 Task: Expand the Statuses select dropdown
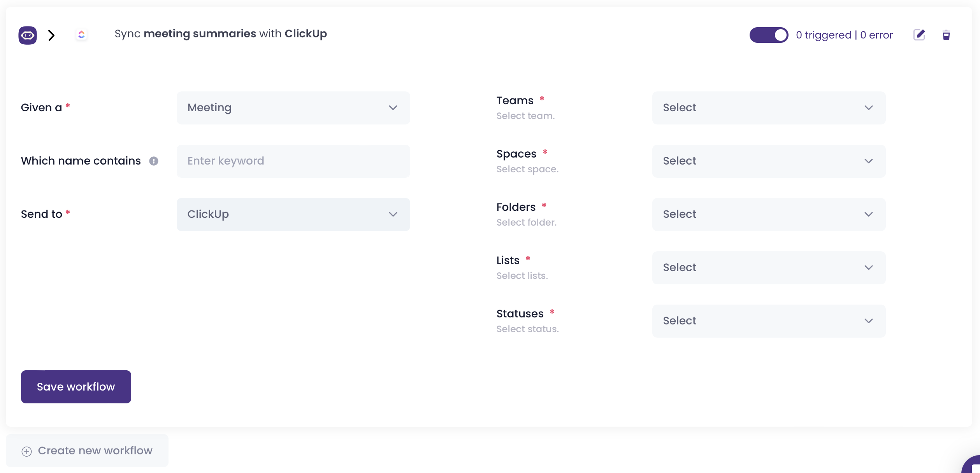(x=769, y=321)
